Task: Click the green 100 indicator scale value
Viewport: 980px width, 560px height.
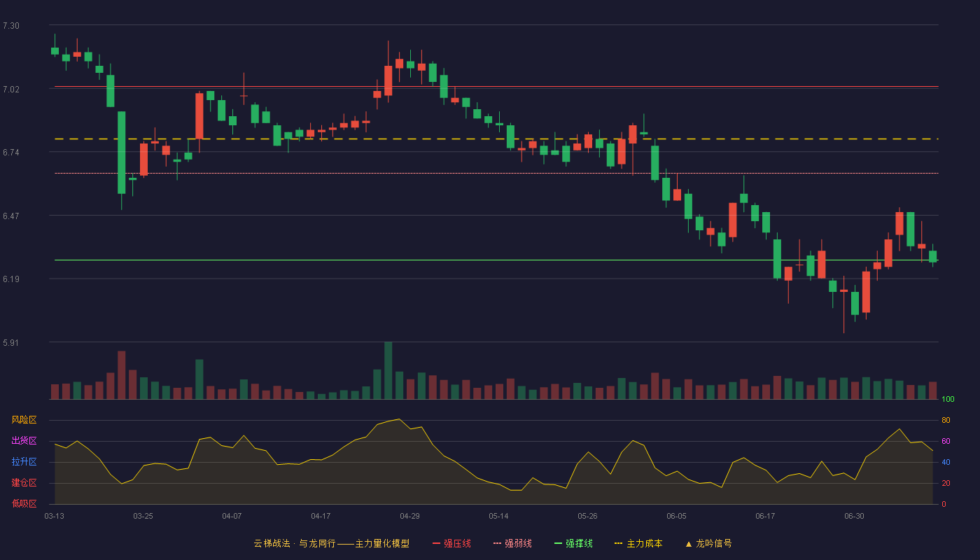Action: [x=948, y=400]
